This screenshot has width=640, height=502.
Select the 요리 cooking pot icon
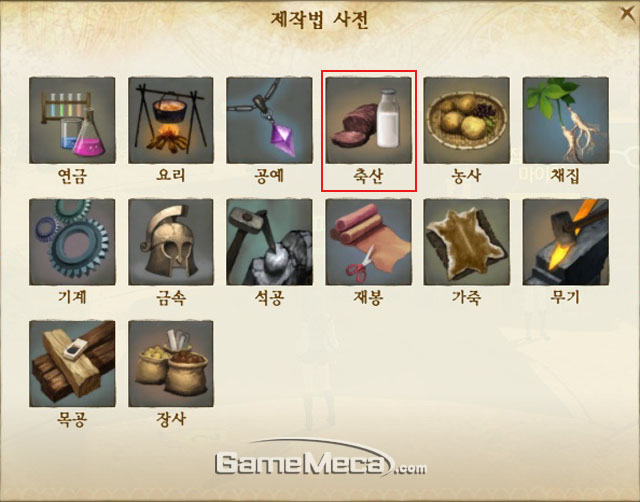[171, 120]
